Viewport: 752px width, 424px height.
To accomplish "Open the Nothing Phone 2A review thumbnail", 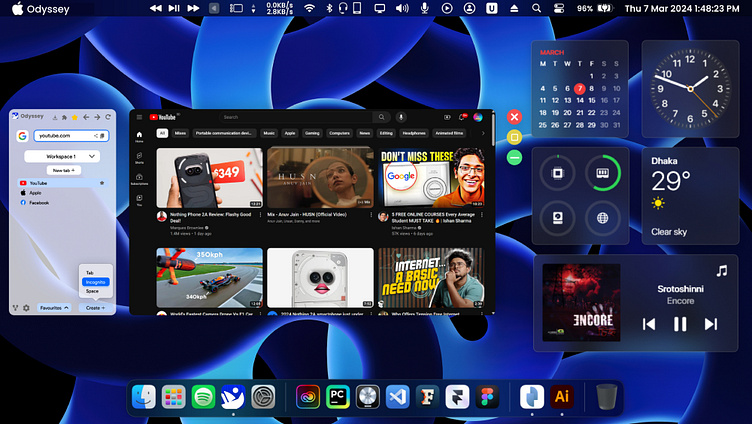I will click(209, 178).
